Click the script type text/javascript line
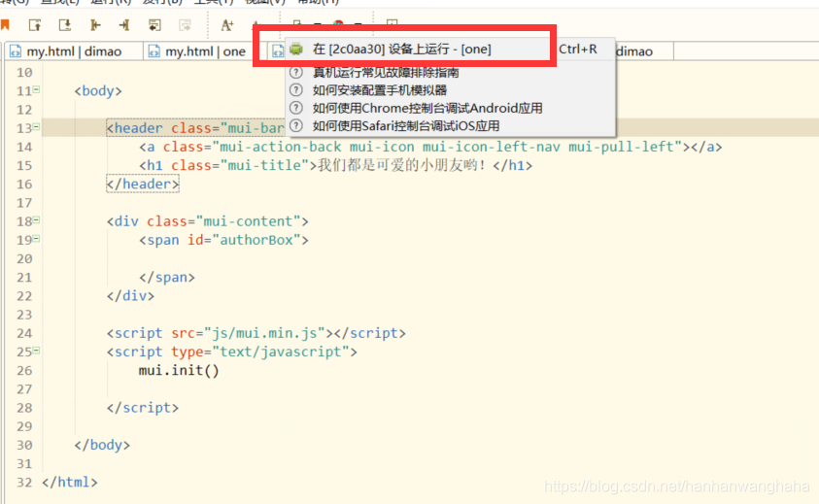 click(232, 352)
